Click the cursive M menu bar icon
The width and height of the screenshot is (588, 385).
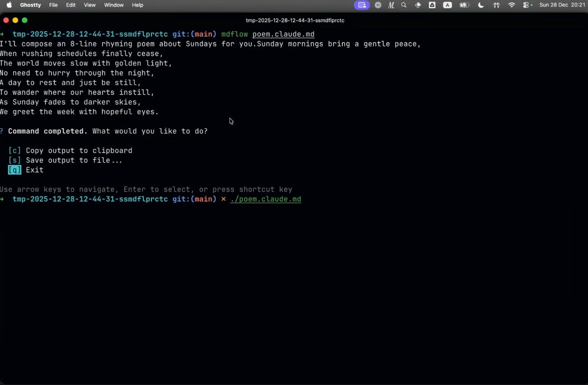click(391, 5)
